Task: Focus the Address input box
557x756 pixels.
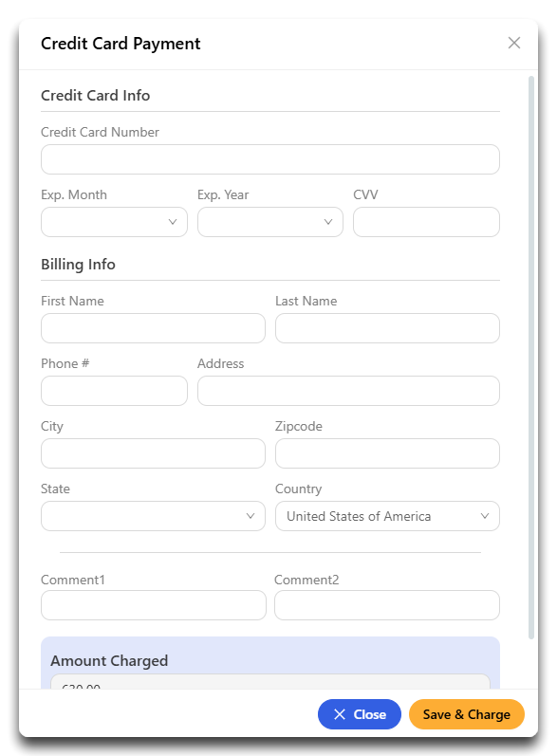Action: (348, 391)
